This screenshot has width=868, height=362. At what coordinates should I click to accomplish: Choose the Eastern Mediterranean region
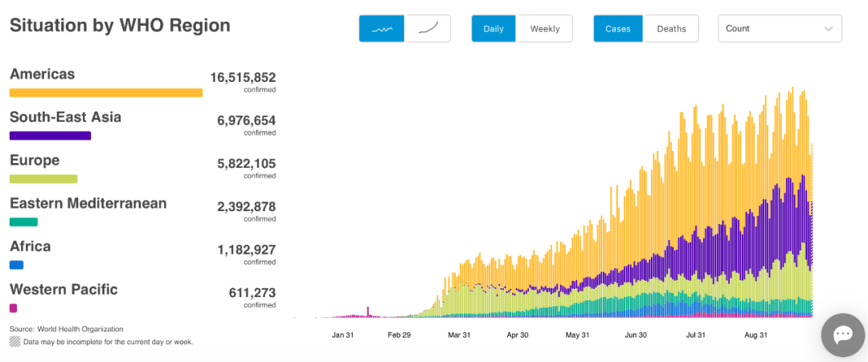pyautogui.click(x=88, y=203)
